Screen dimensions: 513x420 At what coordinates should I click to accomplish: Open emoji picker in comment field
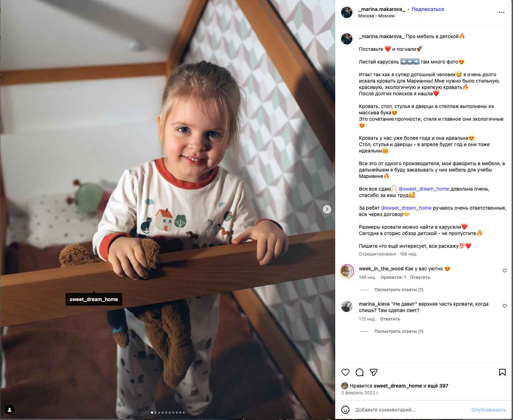(x=345, y=410)
